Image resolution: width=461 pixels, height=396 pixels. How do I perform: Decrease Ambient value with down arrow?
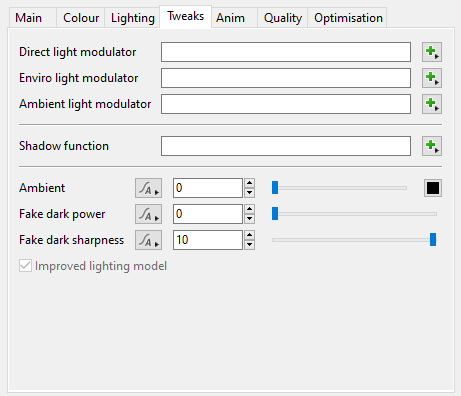click(x=249, y=193)
